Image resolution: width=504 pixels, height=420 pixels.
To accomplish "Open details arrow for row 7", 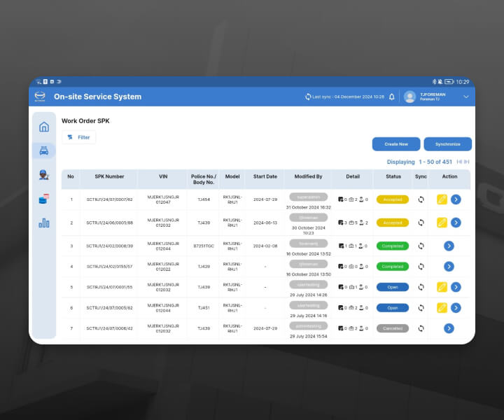I will click(449, 328).
